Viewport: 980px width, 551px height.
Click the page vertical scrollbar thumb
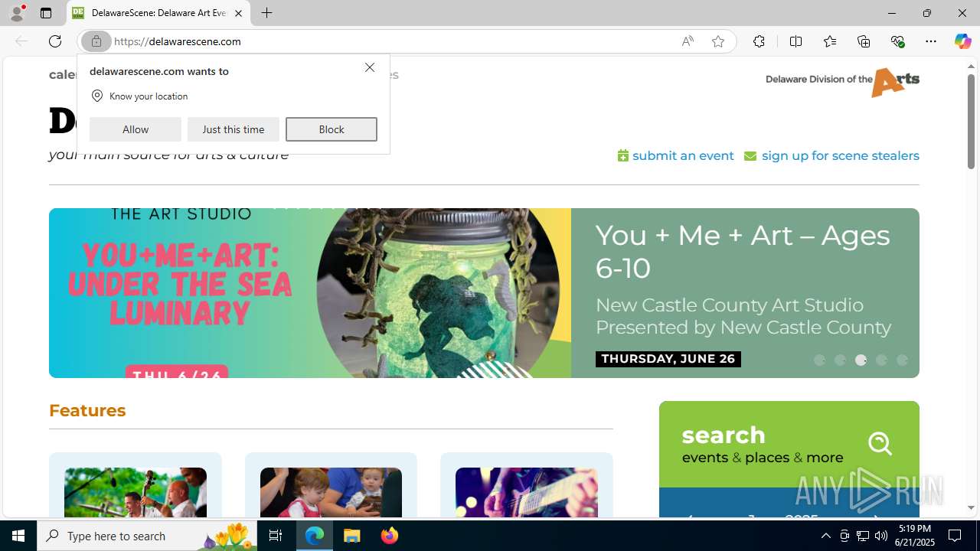tap(971, 122)
